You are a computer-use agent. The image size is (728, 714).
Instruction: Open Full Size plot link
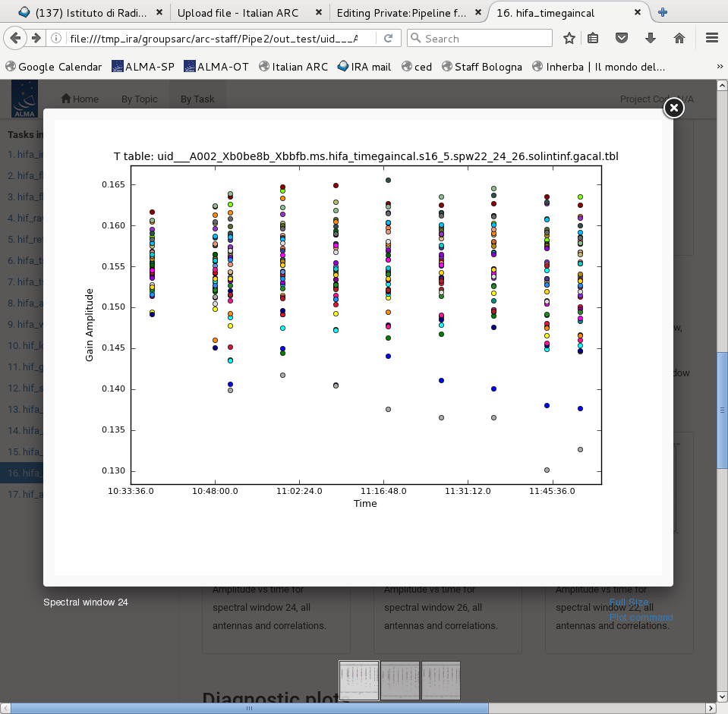tap(629, 602)
